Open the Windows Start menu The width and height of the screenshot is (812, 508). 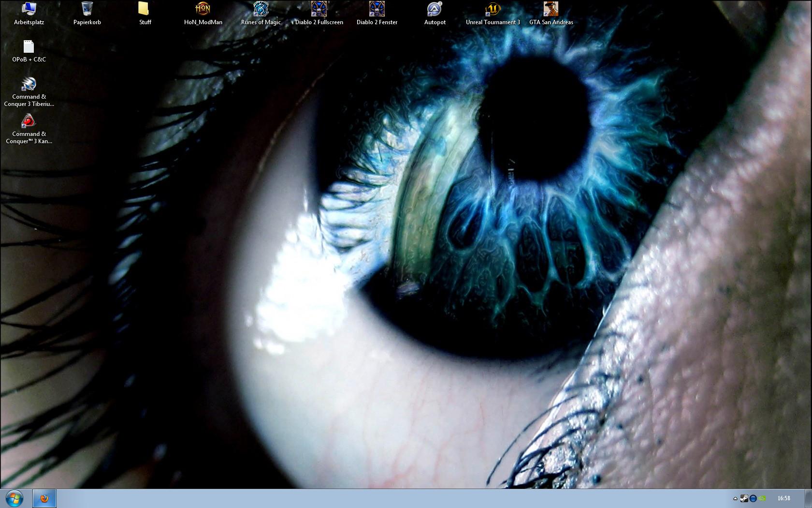[14, 498]
